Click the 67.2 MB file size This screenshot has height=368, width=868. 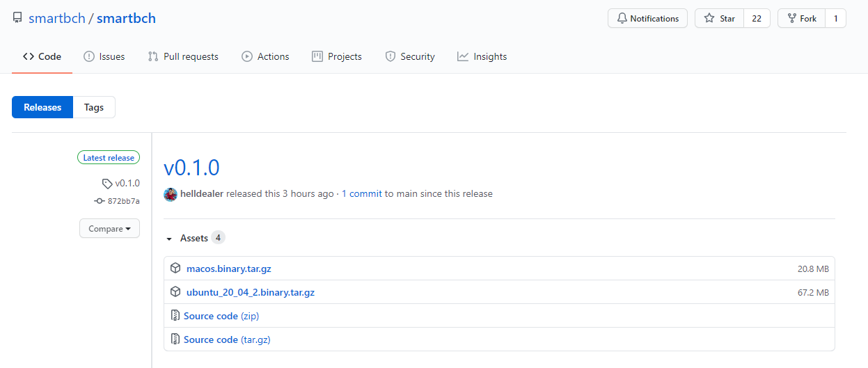[813, 292]
